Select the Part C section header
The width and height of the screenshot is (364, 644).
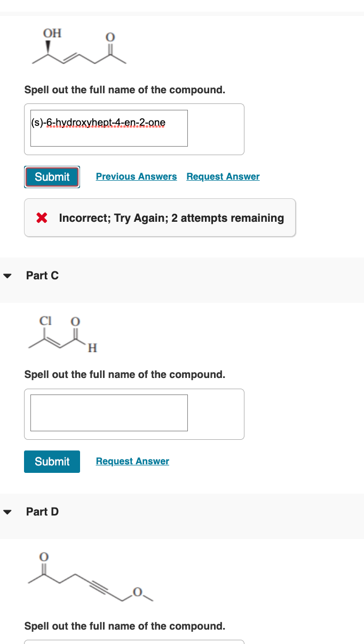[42, 275]
